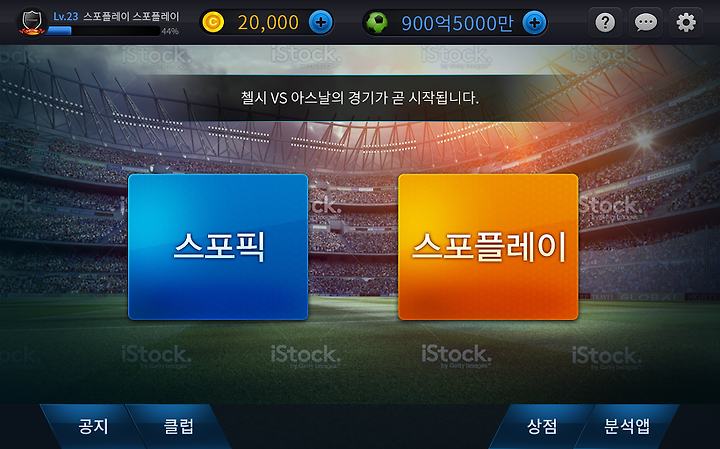The height and width of the screenshot is (449, 720).
Task: Click the 20,000 coin balance
Action: (268, 22)
